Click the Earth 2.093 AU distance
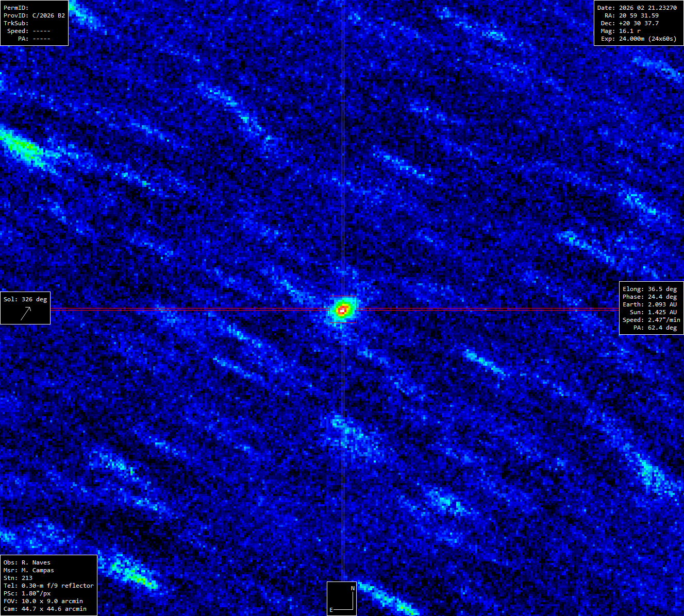 click(x=649, y=304)
